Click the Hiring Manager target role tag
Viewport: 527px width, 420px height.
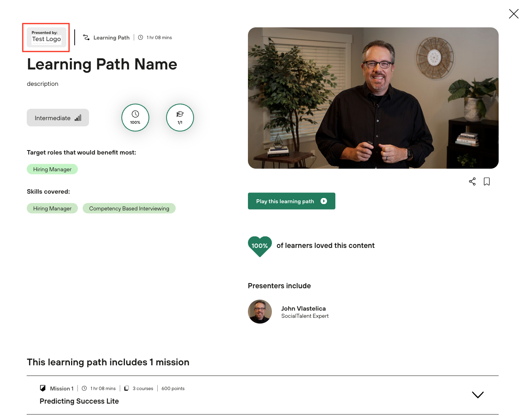[x=52, y=169]
